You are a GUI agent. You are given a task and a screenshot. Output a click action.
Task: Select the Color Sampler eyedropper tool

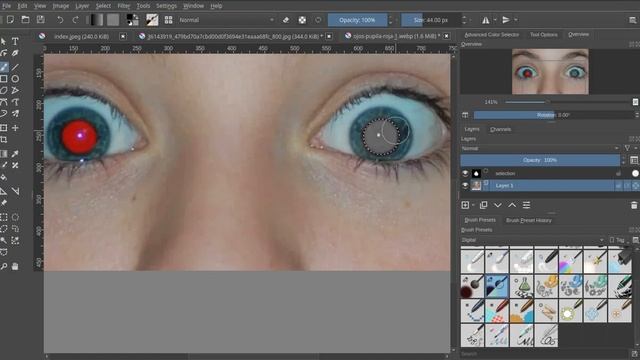coord(15,154)
